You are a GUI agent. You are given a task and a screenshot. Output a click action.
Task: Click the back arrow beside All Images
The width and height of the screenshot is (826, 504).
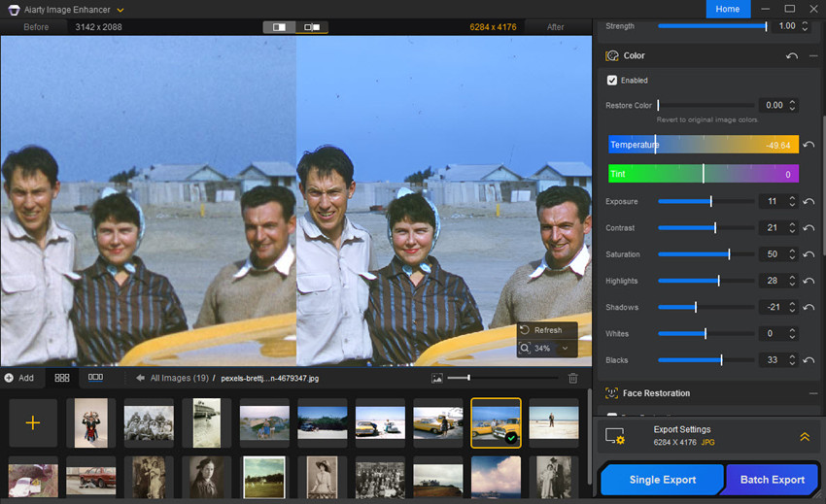pyautogui.click(x=140, y=378)
